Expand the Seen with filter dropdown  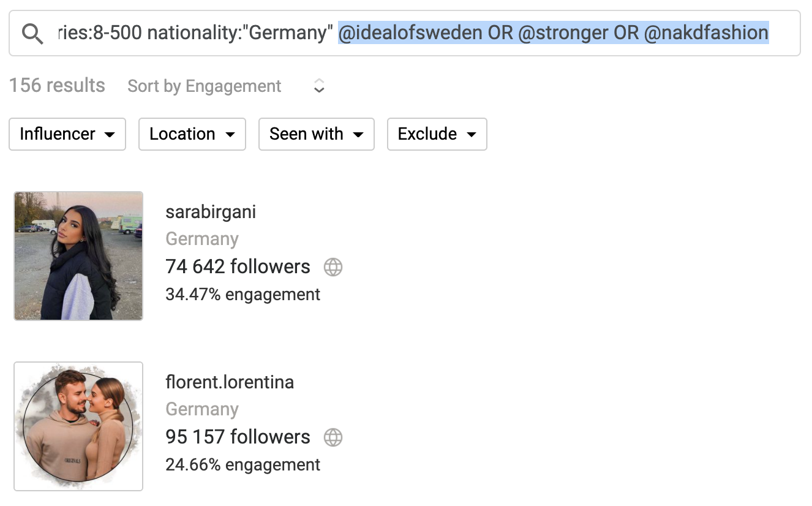coord(317,134)
